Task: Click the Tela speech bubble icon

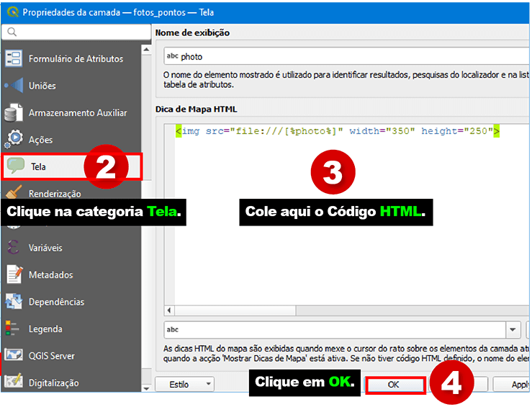Action: point(16,166)
